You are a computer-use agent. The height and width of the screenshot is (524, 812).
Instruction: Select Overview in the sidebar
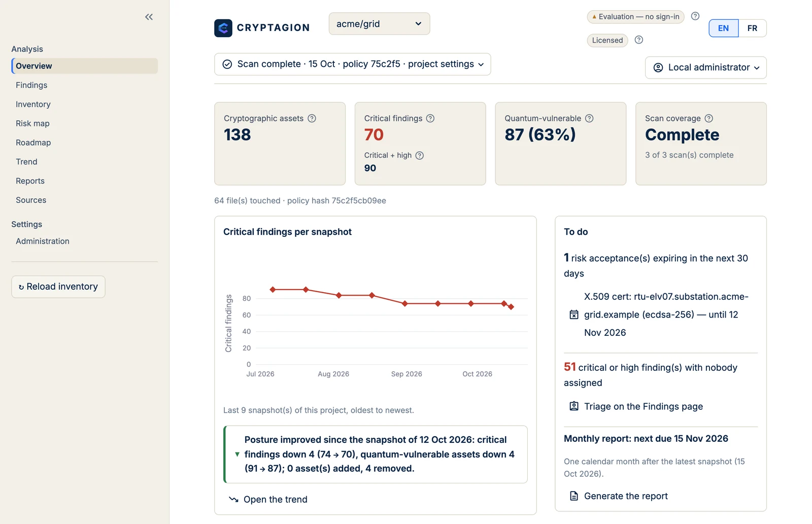[x=84, y=66]
